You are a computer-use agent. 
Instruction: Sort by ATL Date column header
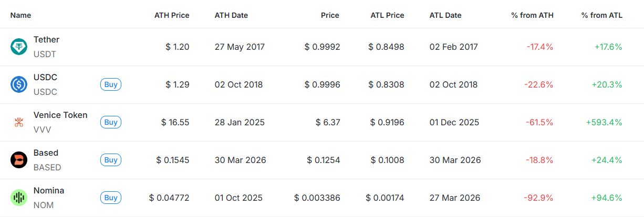tap(445, 15)
